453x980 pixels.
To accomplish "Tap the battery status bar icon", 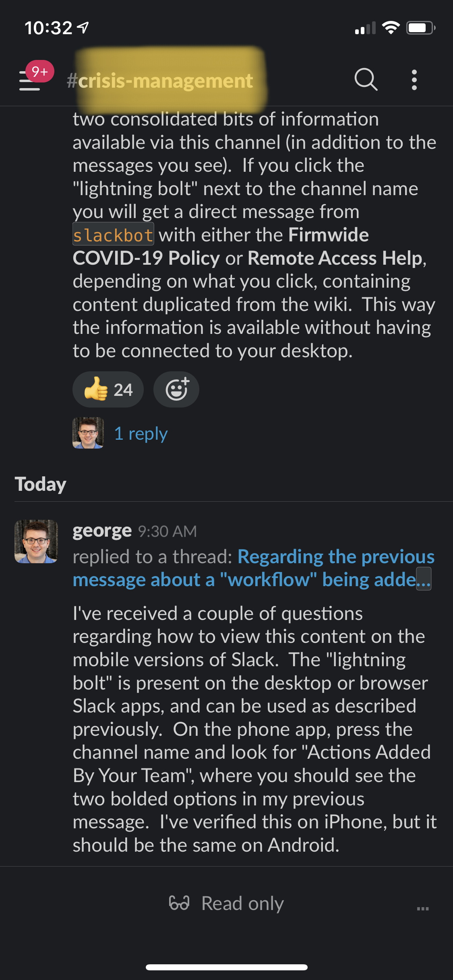I will click(x=420, y=28).
